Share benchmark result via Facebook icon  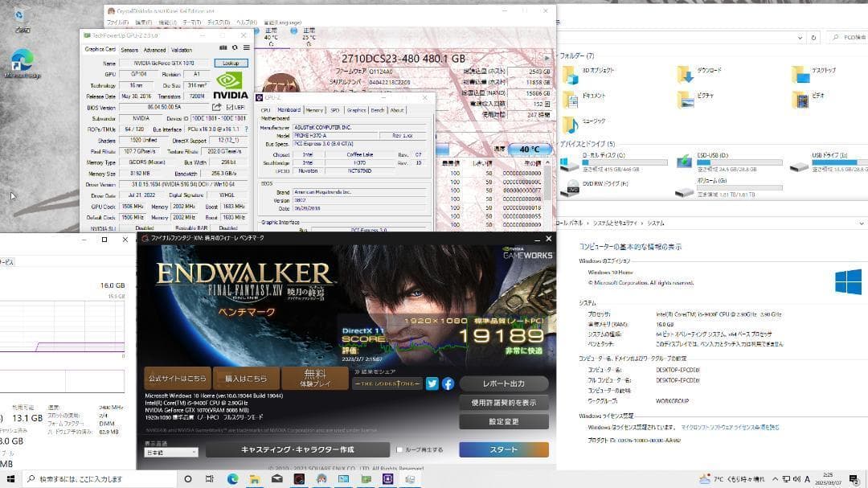[x=448, y=385]
